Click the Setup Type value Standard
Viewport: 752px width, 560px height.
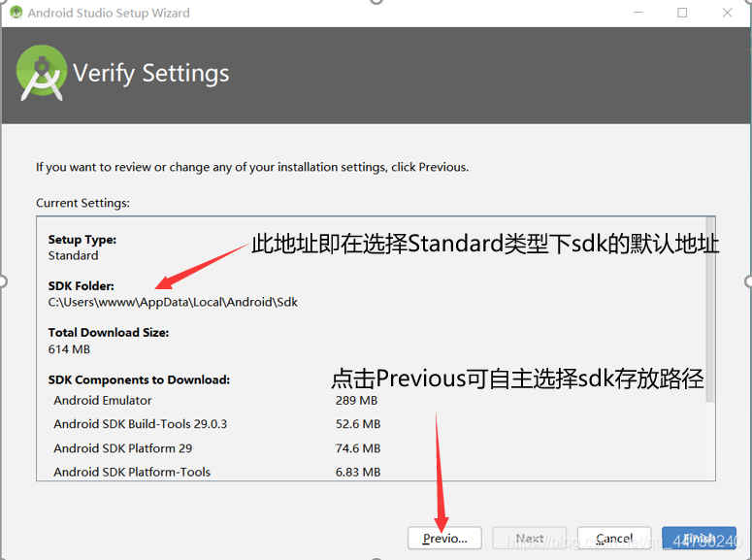tap(73, 256)
